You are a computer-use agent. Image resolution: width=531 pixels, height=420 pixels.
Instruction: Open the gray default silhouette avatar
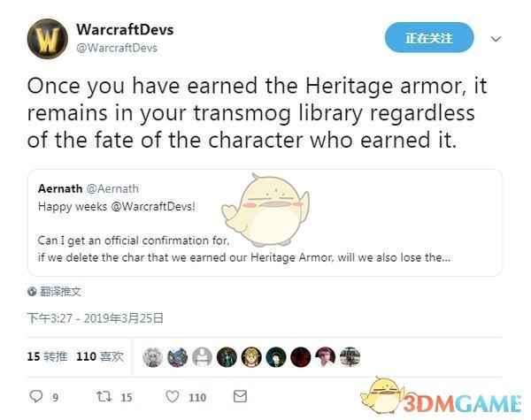(x=202, y=357)
